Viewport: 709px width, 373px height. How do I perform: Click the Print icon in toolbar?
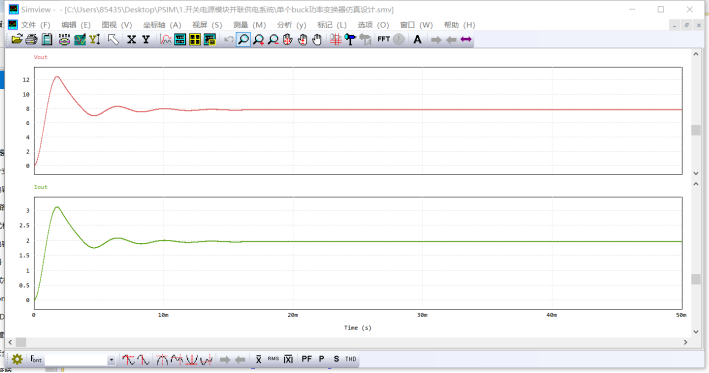tap(31, 40)
